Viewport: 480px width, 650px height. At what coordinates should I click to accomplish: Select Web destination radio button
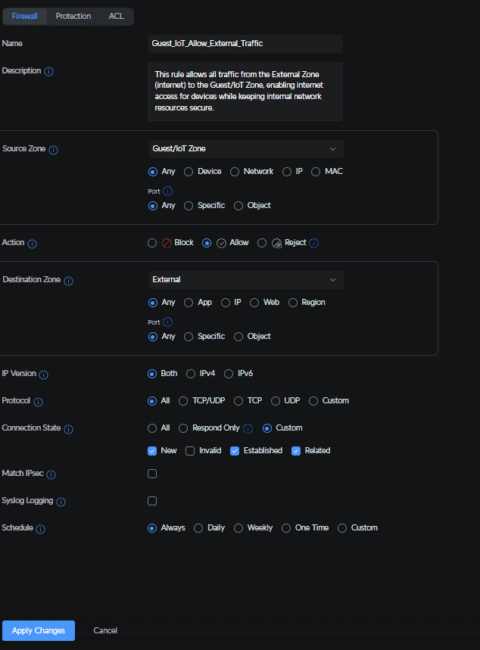[255, 303]
